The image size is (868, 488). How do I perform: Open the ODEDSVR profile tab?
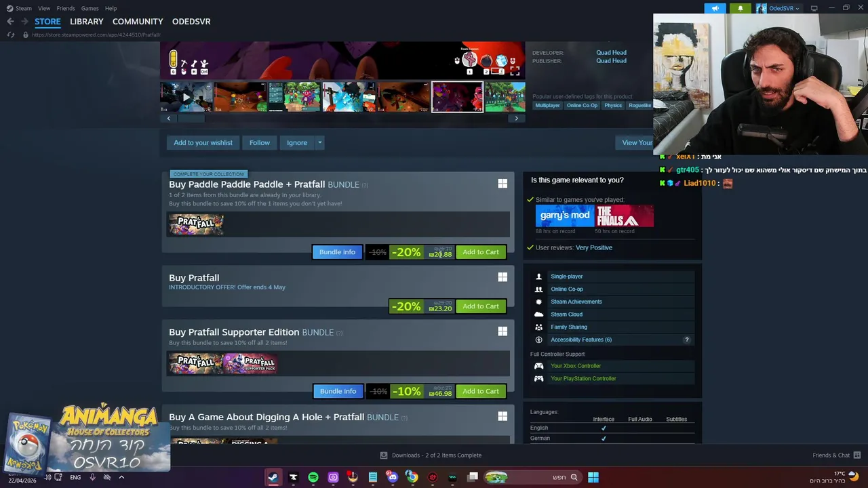191,22
